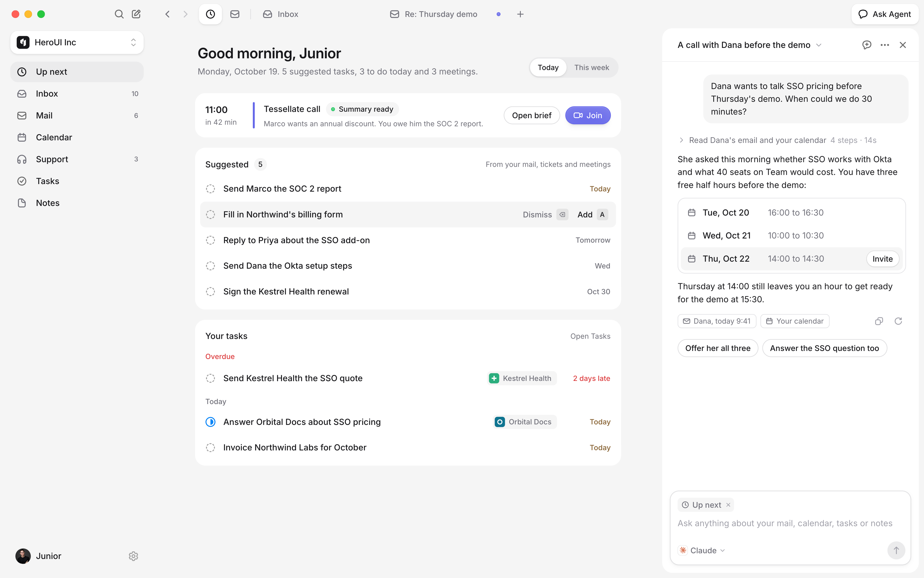
Task: Dismiss the Northwind billing form suggestion
Action: pyautogui.click(x=545, y=215)
